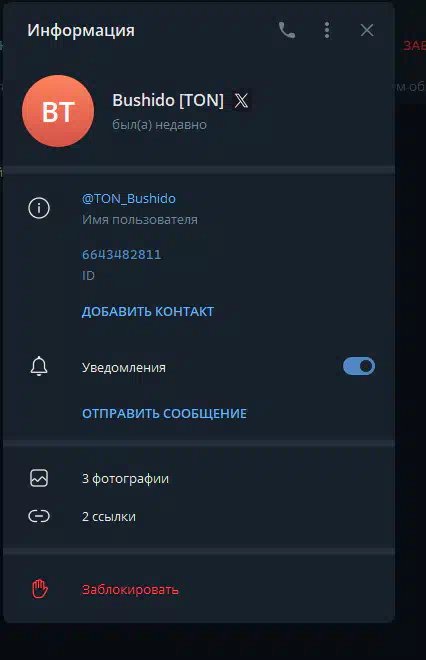This screenshot has height=660, width=426.
Task: Click the shared links chain icon
Action: (39, 516)
